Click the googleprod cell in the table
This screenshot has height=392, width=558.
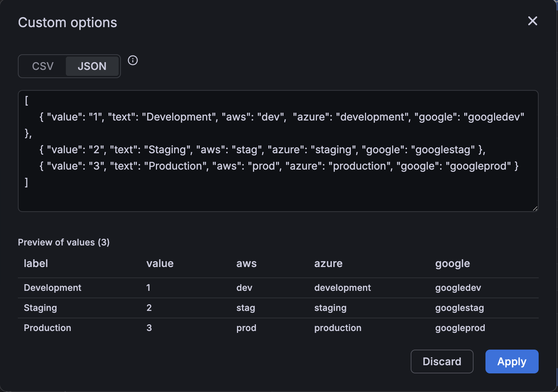tap(460, 328)
